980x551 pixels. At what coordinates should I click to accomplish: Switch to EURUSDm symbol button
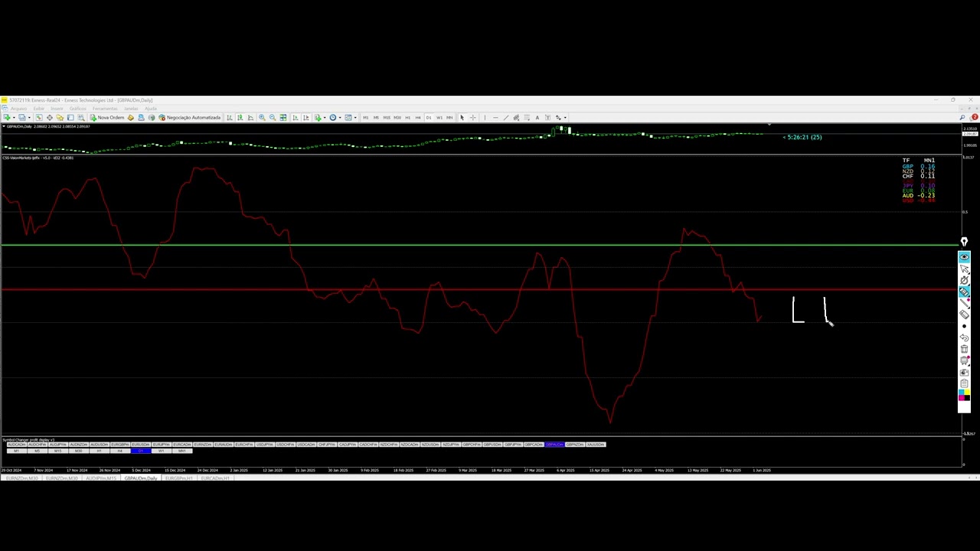pyautogui.click(x=141, y=445)
